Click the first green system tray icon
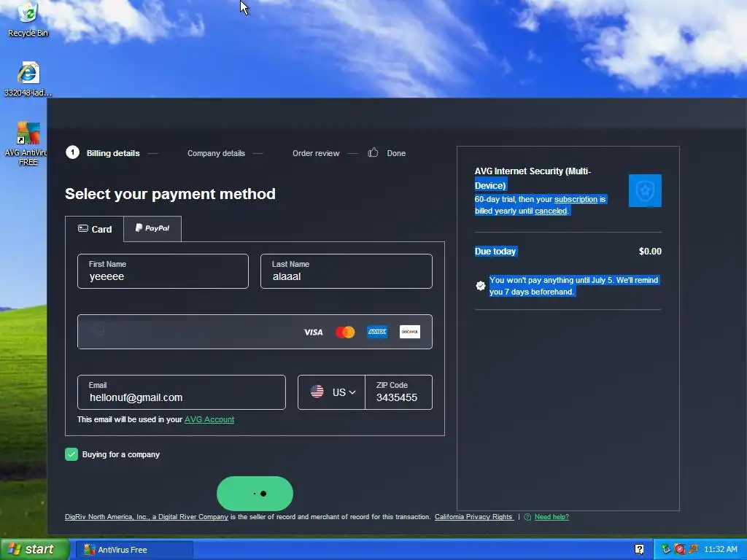Screen dimensions: 747x560 coord(666,549)
